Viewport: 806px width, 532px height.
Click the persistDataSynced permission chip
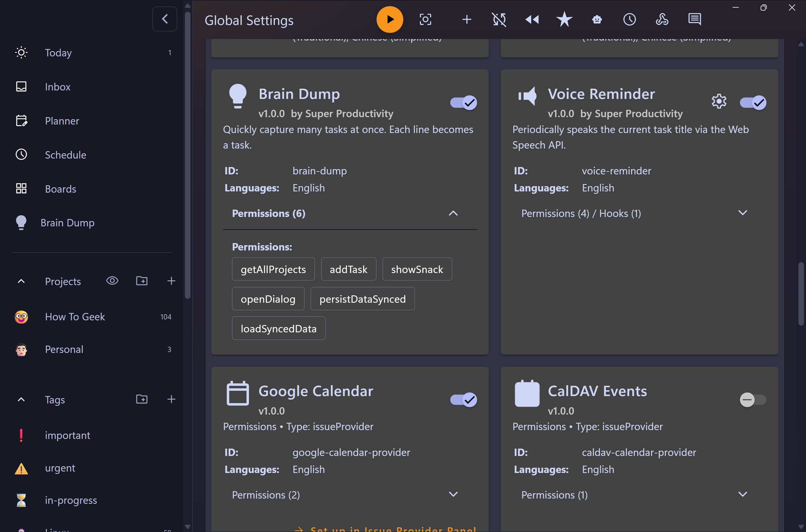362,299
